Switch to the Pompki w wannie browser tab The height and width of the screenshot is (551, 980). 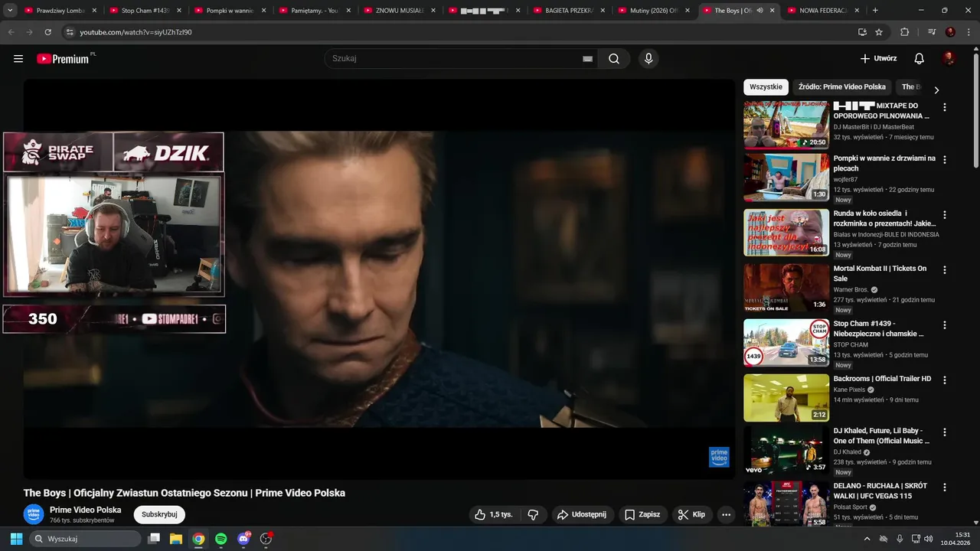coord(230,11)
